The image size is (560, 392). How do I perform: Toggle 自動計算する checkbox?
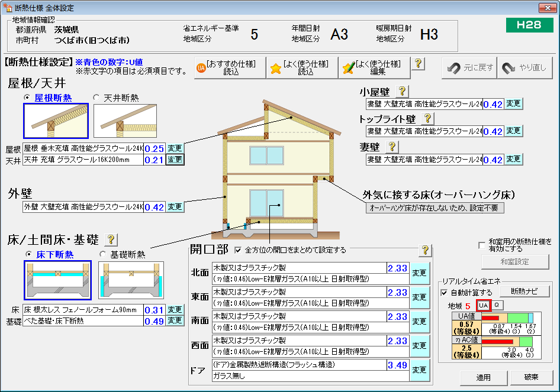point(444,293)
